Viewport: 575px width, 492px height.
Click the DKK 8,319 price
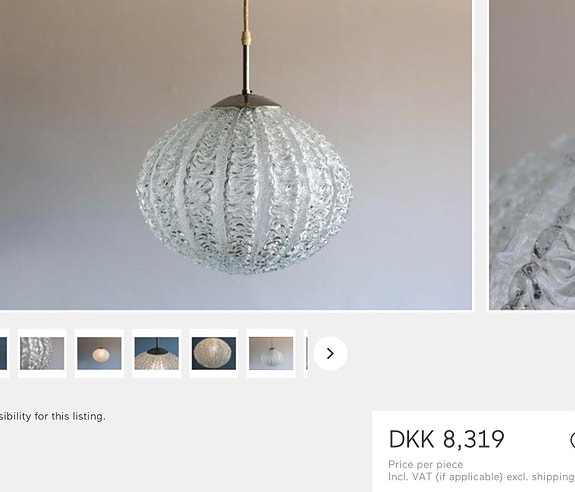446,439
